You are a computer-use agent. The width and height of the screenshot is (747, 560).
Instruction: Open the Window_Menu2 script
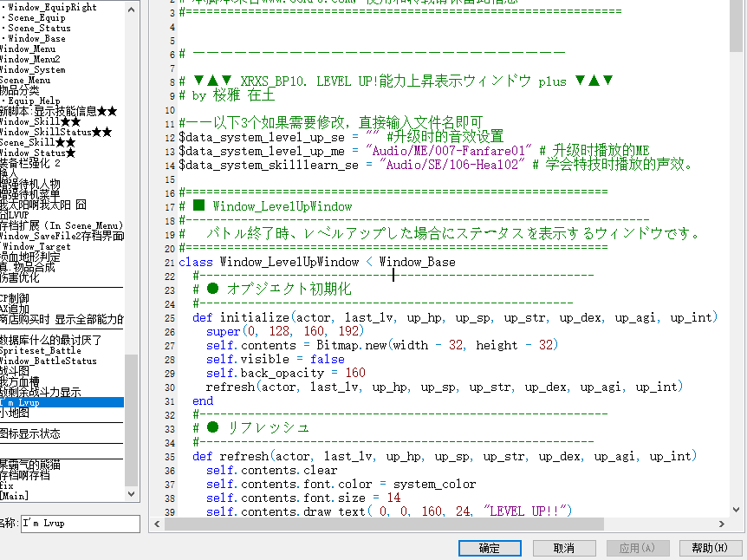[x=30, y=60]
